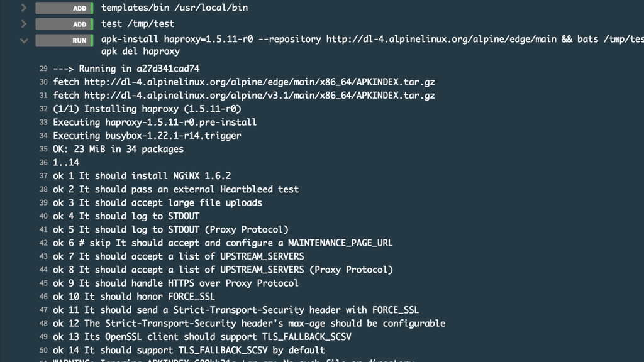Click the RUN badge for apk-install step

pyautogui.click(x=64, y=40)
